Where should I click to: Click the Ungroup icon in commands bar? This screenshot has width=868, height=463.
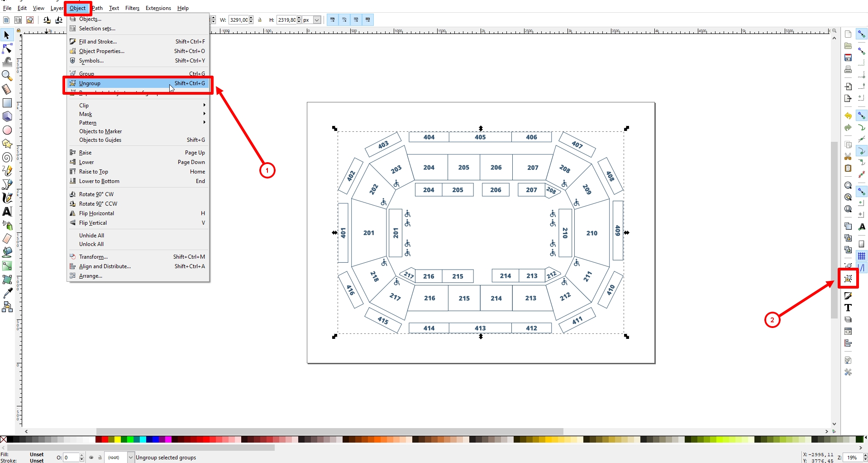pos(848,279)
